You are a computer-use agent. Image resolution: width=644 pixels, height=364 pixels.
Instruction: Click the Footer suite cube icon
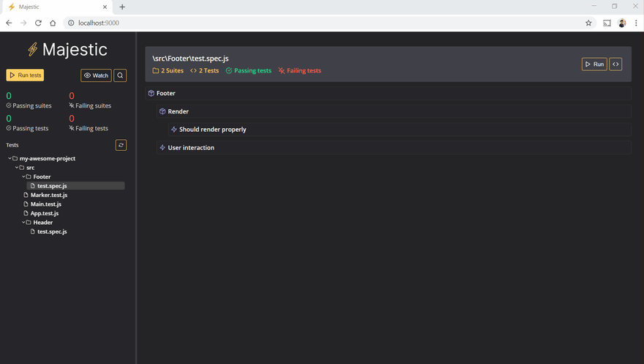[151, 93]
